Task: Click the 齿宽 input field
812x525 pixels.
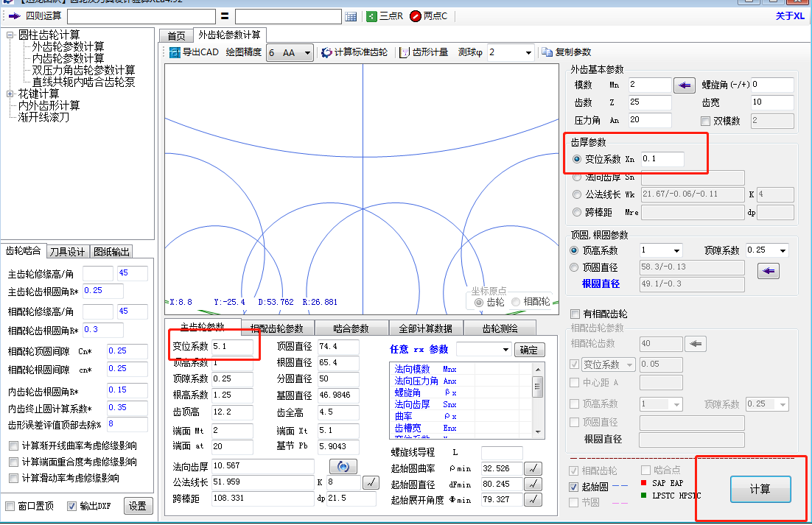Action: [x=772, y=102]
